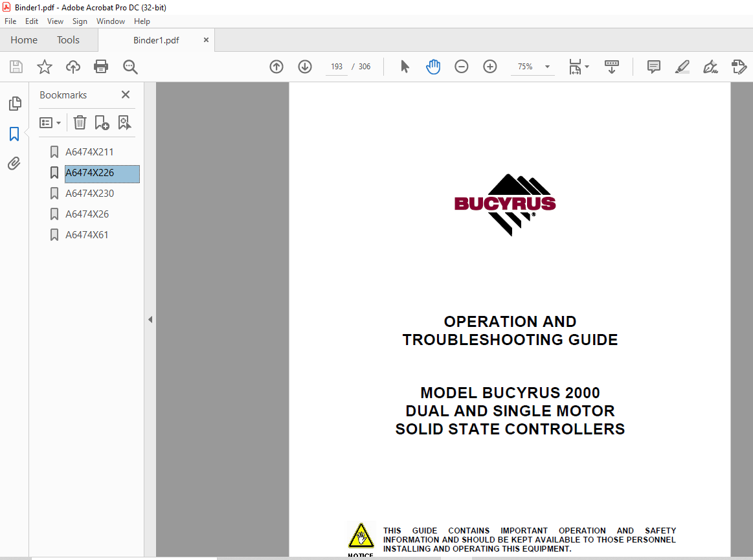The height and width of the screenshot is (560, 753).
Task: Select bookmark A6474X211
Action: [x=89, y=151]
